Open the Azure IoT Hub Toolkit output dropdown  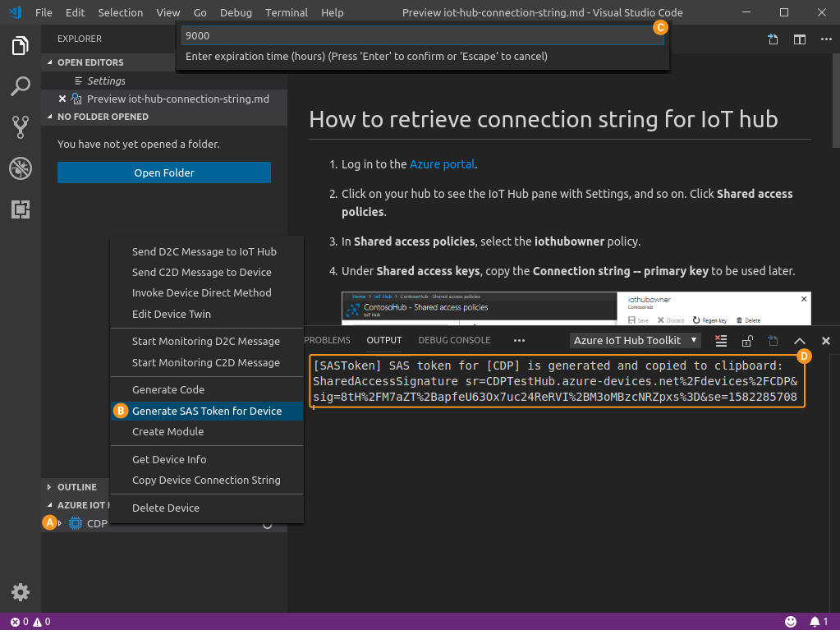click(x=636, y=340)
